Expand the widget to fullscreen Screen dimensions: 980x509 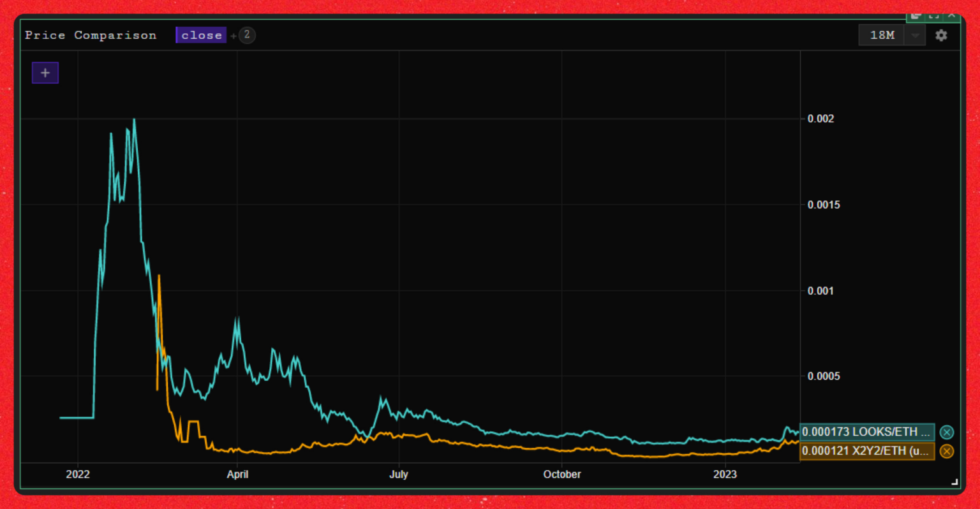[x=934, y=16]
